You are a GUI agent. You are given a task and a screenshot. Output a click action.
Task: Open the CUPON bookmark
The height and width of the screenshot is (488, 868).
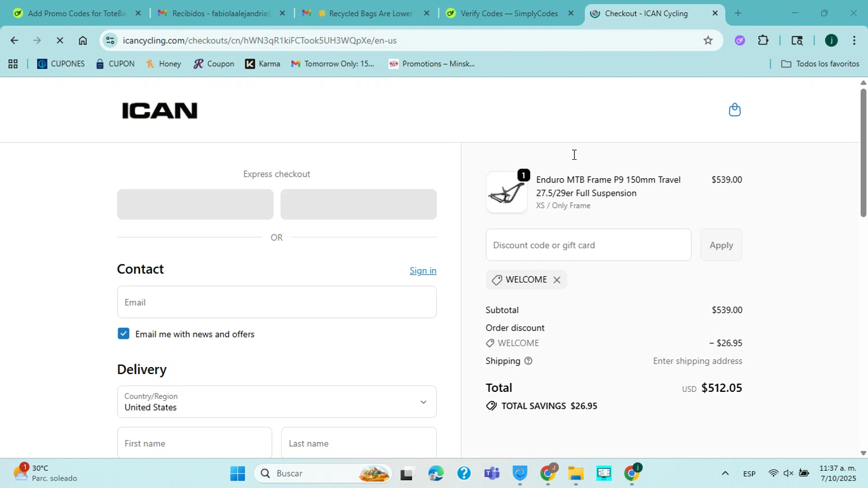coord(115,64)
